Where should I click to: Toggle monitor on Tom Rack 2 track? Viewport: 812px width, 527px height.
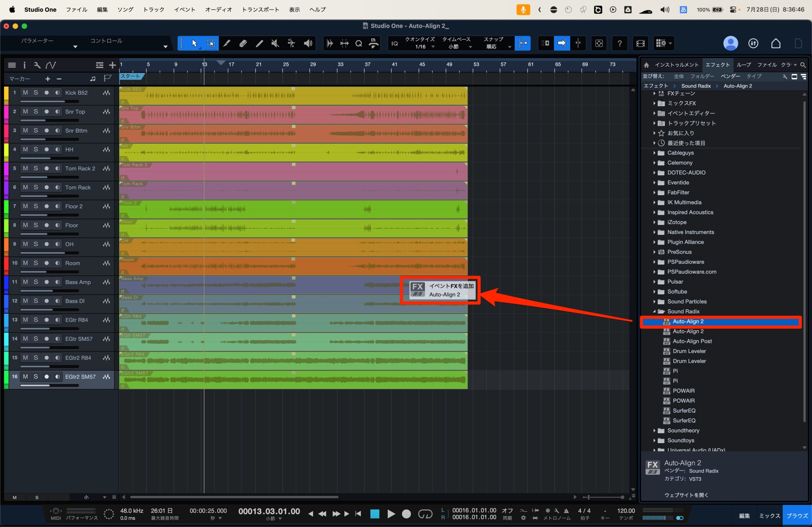point(57,168)
